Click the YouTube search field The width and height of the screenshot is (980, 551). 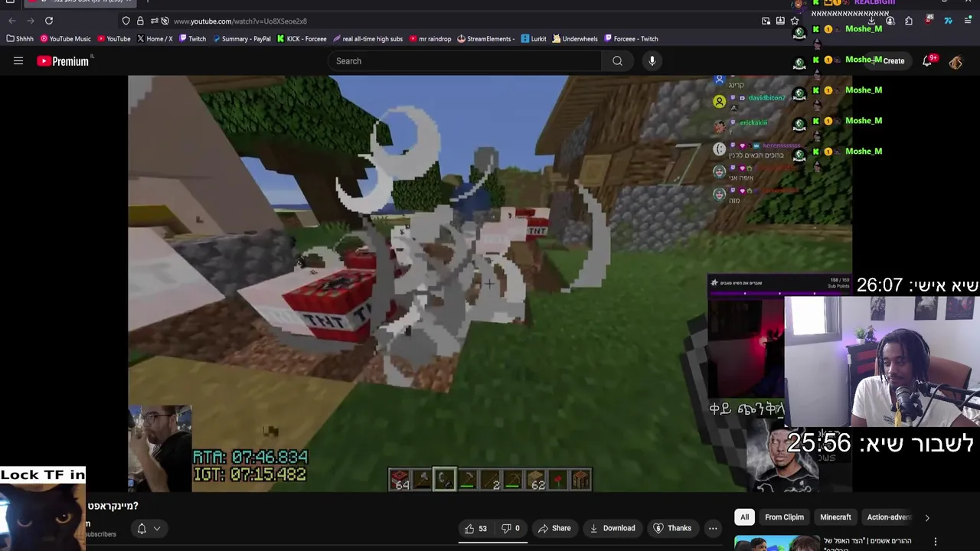coord(465,61)
